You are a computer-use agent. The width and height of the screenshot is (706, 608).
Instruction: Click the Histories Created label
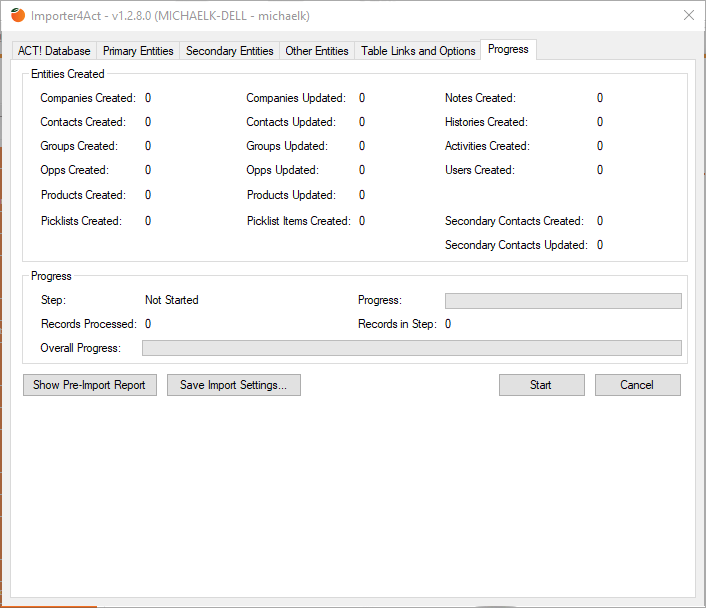[x=486, y=122]
